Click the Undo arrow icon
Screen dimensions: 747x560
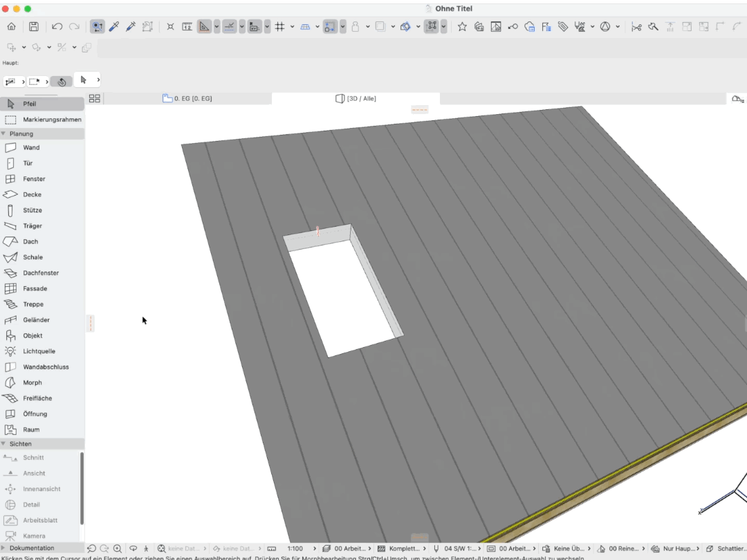click(x=57, y=27)
